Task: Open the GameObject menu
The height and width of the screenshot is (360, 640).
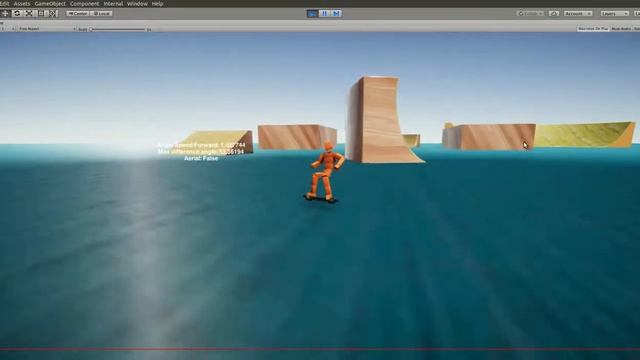Action: coord(50,4)
